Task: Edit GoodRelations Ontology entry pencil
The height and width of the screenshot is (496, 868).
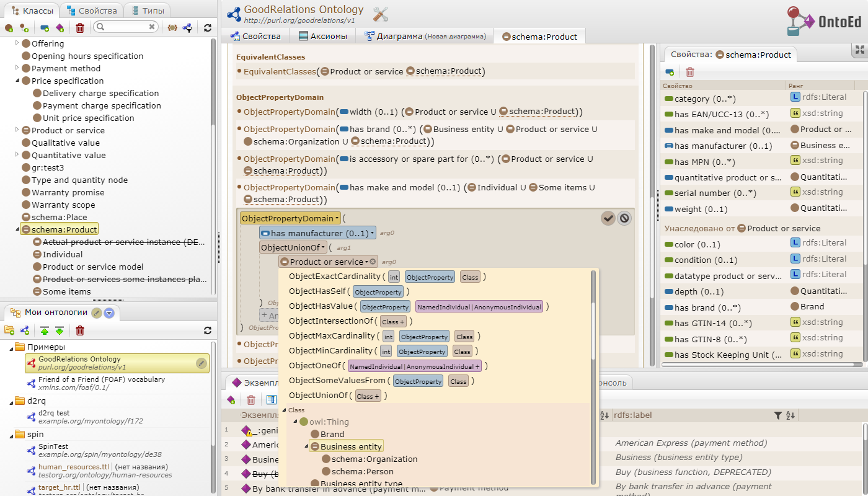Action: coord(201,363)
